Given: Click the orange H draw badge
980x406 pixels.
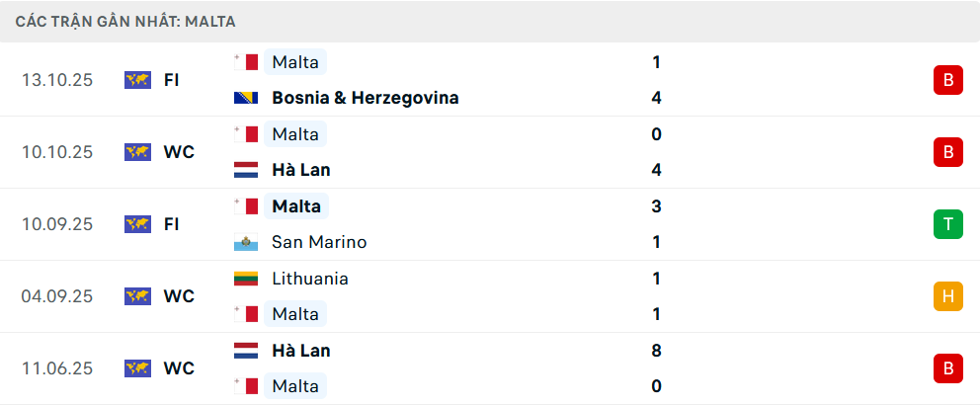Looking at the screenshot, I should pyautogui.click(x=947, y=296).
